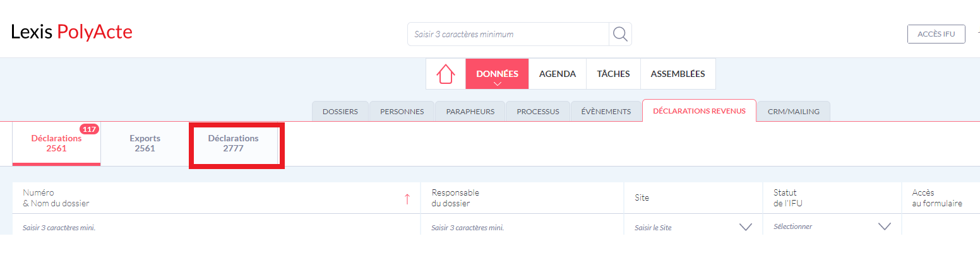Switch to the Personnes tab

(x=402, y=112)
